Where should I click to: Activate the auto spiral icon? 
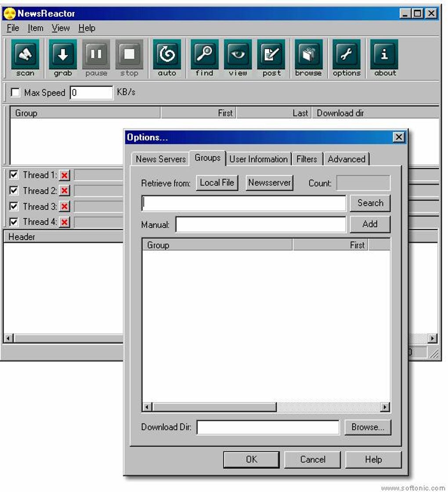pyautogui.click(x=167, y=58)
